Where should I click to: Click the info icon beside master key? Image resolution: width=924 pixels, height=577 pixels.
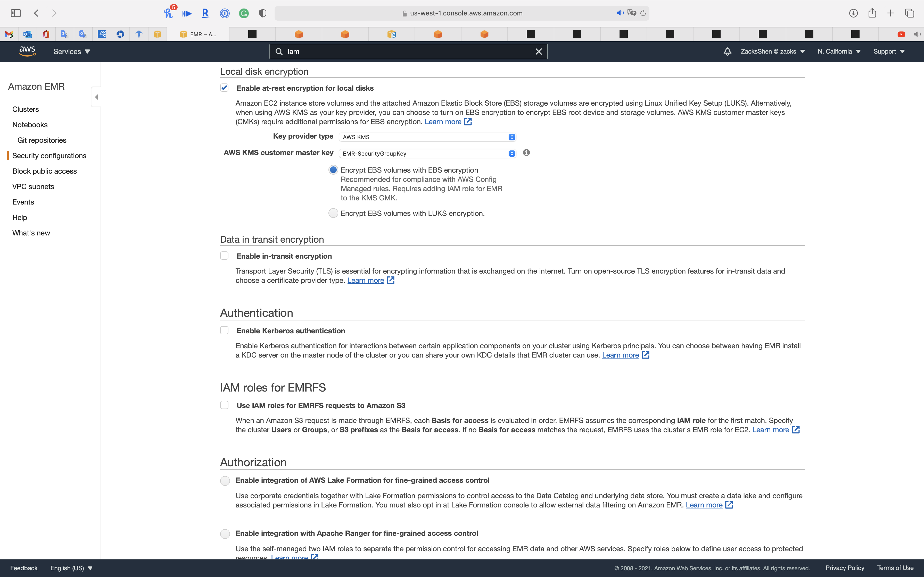tap(526, 153)
